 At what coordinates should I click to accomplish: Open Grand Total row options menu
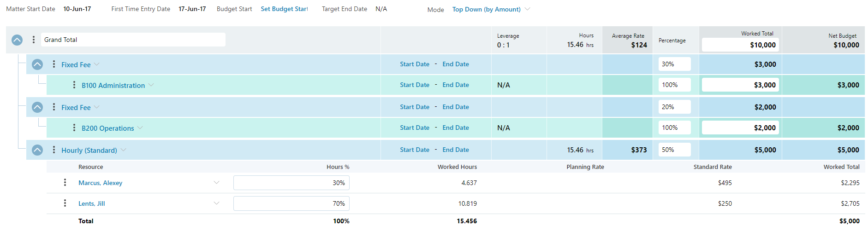tap(34, 40)
